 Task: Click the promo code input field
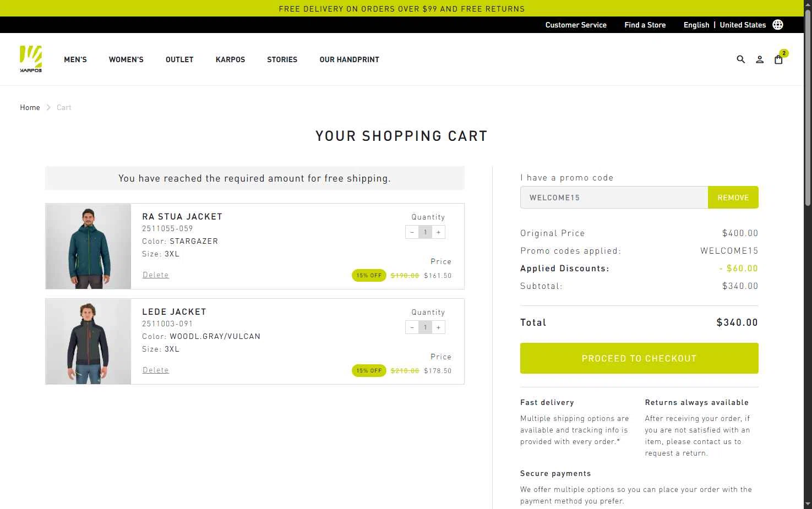pyautogui.click(x=614, y=198)
